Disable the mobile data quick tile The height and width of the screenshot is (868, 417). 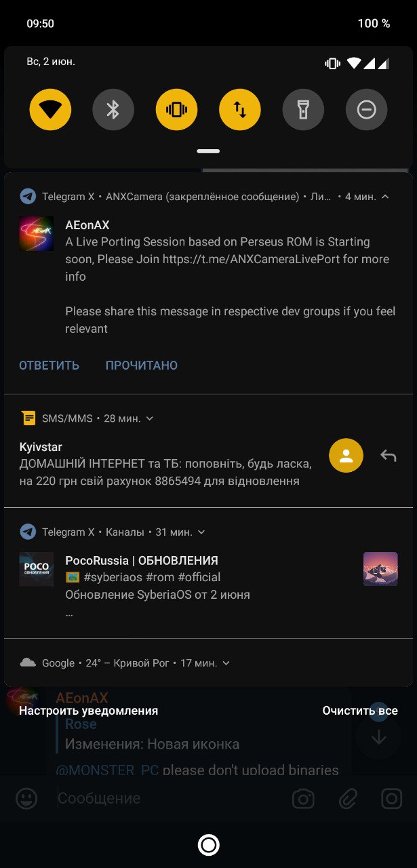240,109
